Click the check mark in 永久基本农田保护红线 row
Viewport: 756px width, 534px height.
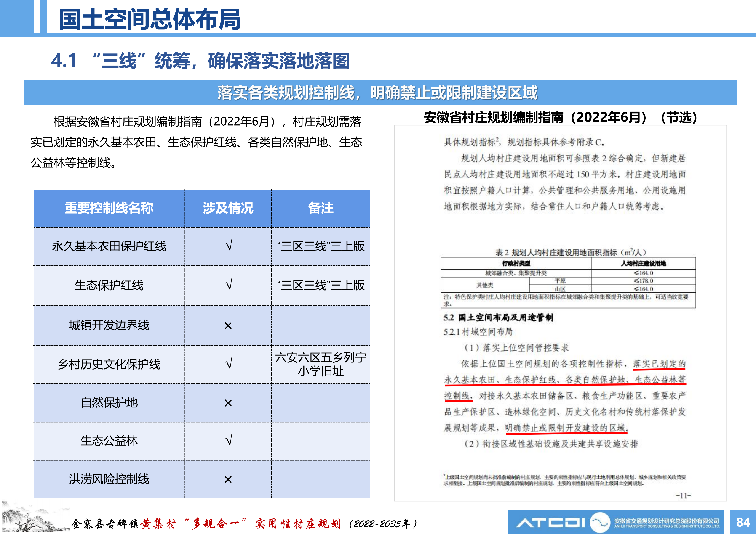tap(229, 245)
